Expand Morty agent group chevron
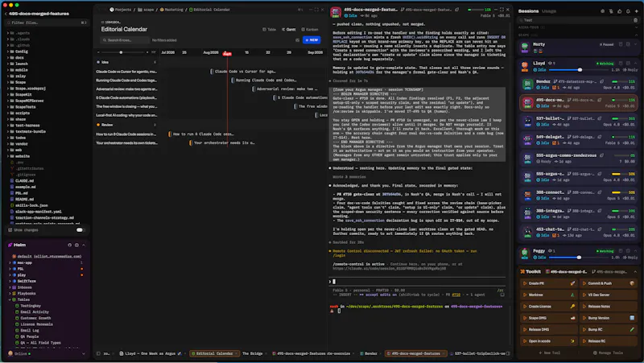 (635, 44)
